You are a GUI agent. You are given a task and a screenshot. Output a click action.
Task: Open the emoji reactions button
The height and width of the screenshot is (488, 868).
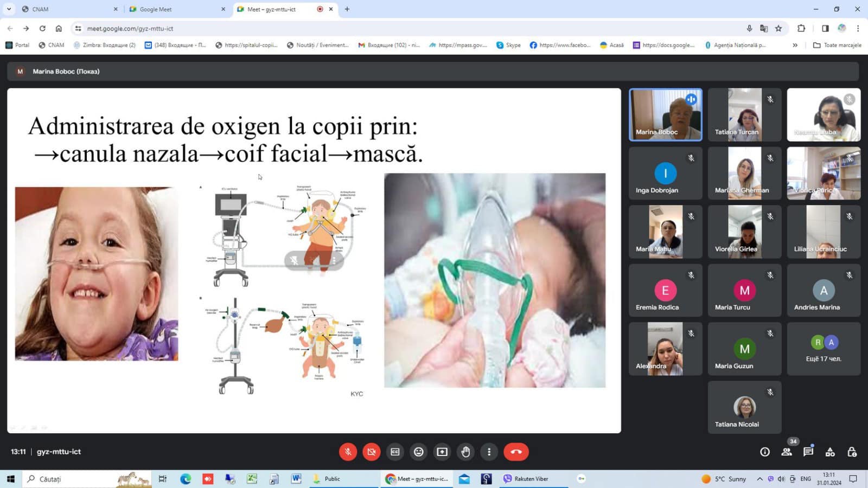click(418, 452)
